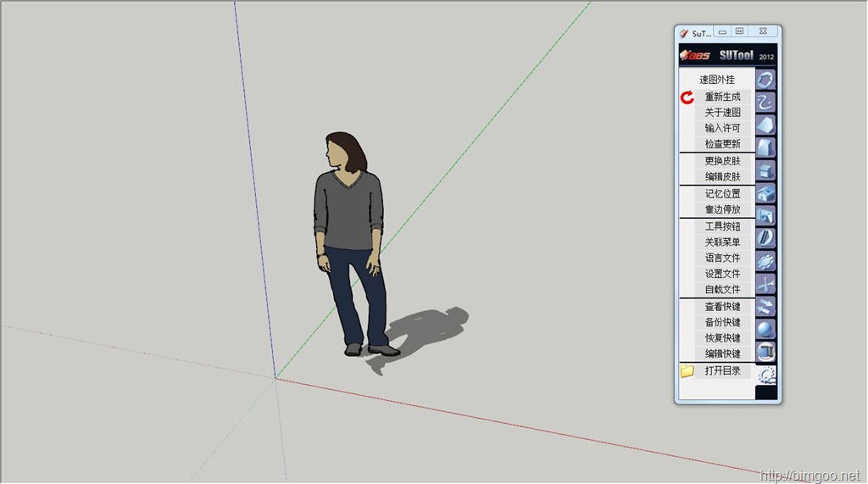Click the top circular arrow sidebar icon
Viewport: 868px width, 484px height.
click(x=765, y=81)
